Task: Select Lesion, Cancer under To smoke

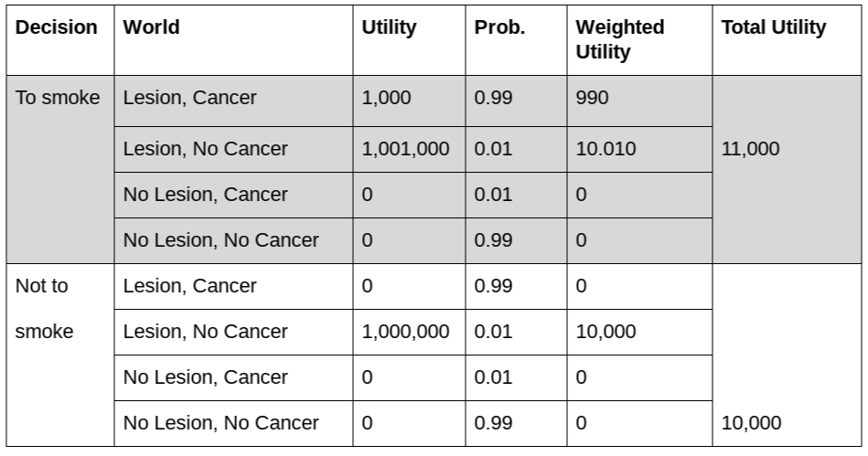Action: 190,98
